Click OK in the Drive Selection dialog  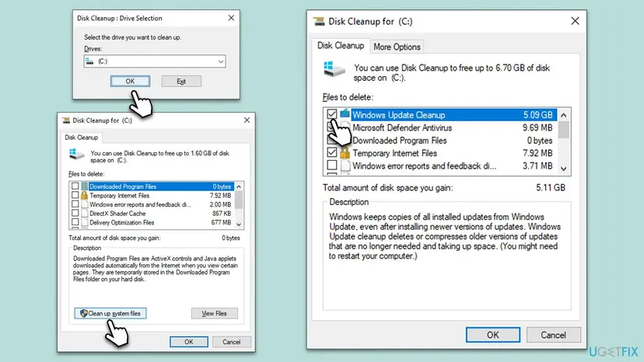coord(130,82)
